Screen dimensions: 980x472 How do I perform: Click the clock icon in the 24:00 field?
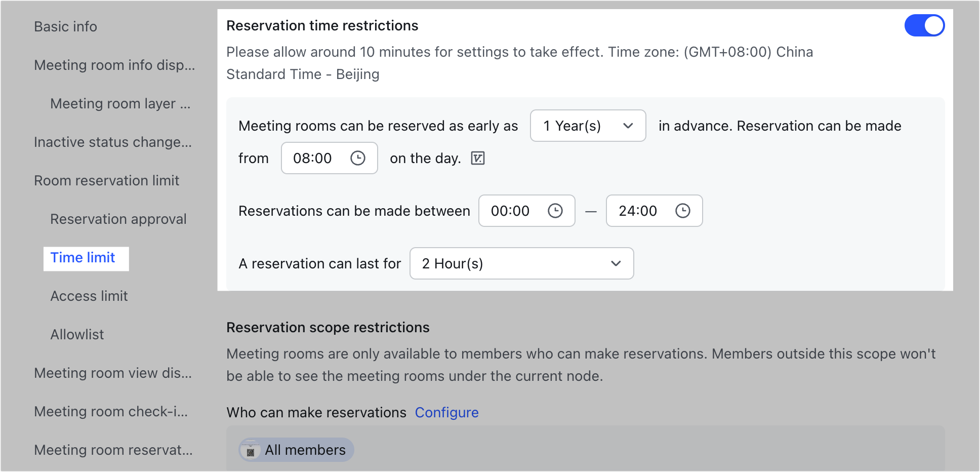click(683, 211)
